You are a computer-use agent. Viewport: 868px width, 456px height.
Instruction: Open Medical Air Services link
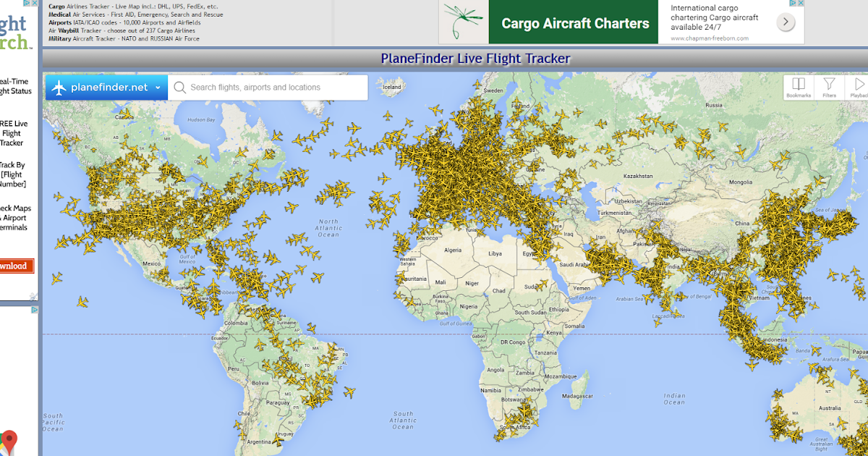pyautogui.click(x=135, y=14)
